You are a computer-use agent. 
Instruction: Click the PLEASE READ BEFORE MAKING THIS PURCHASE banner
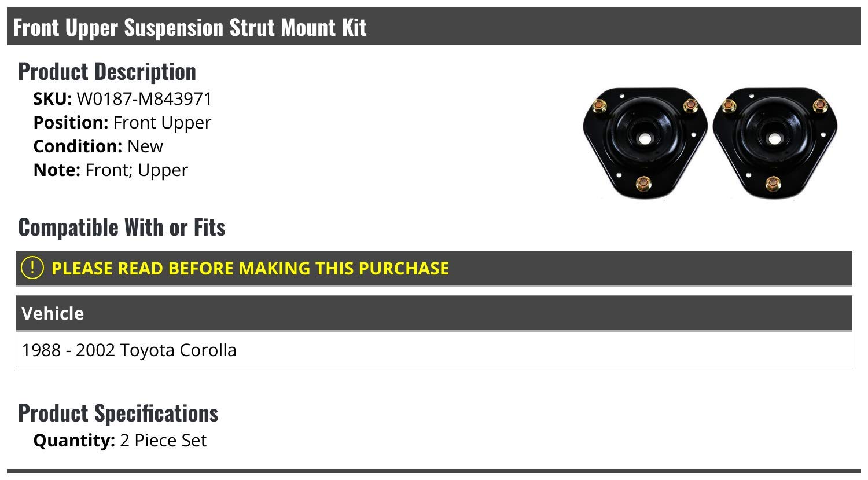(x=434, y=268)
